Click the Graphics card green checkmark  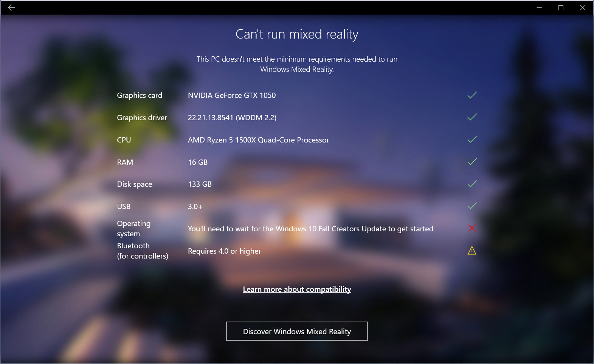(472, 95)
